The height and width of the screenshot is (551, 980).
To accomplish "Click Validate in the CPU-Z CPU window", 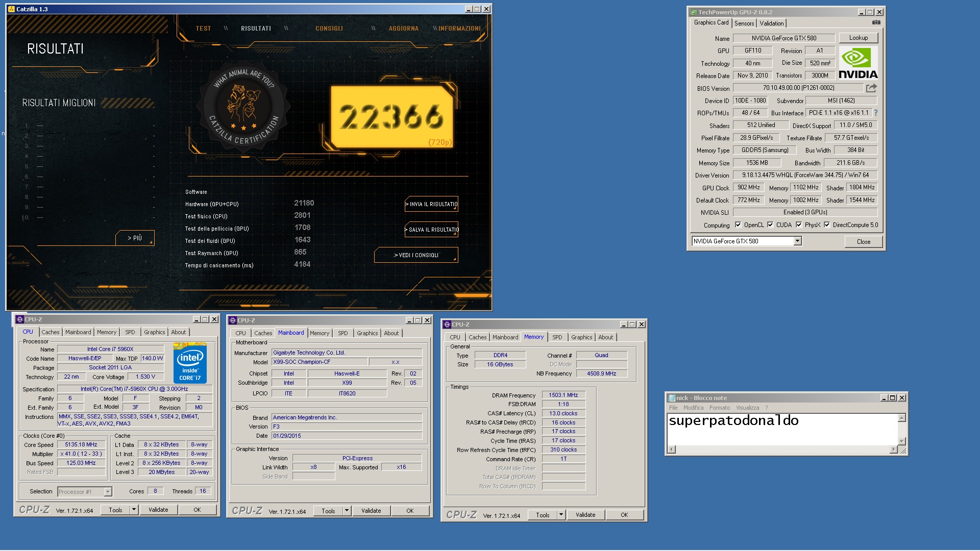I will [158, 510].
